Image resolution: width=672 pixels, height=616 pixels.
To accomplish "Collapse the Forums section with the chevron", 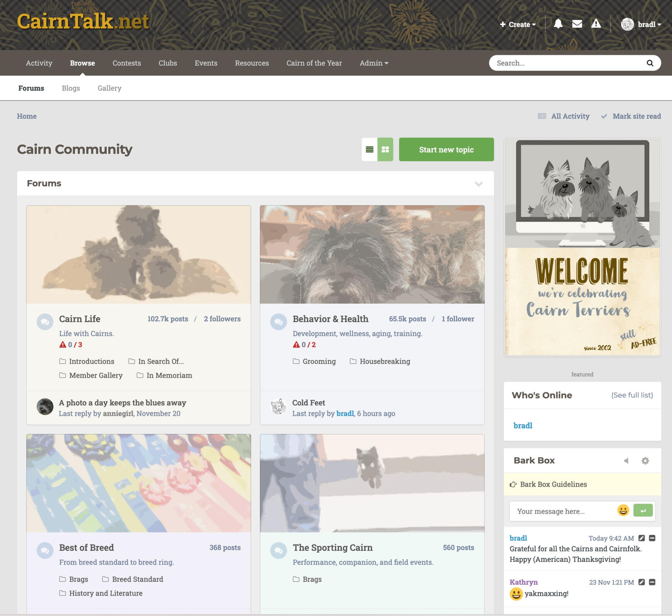I will point(479,184).
